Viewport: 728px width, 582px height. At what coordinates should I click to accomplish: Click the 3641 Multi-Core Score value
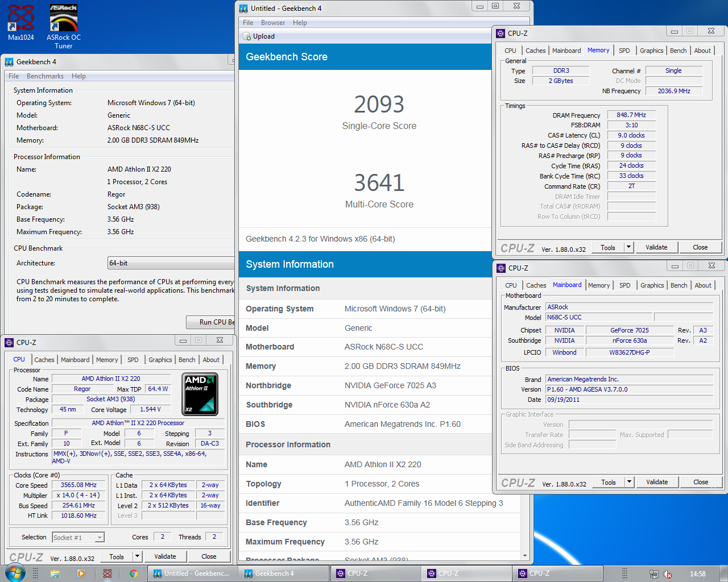pyautogui.click(x=379, y=183)
